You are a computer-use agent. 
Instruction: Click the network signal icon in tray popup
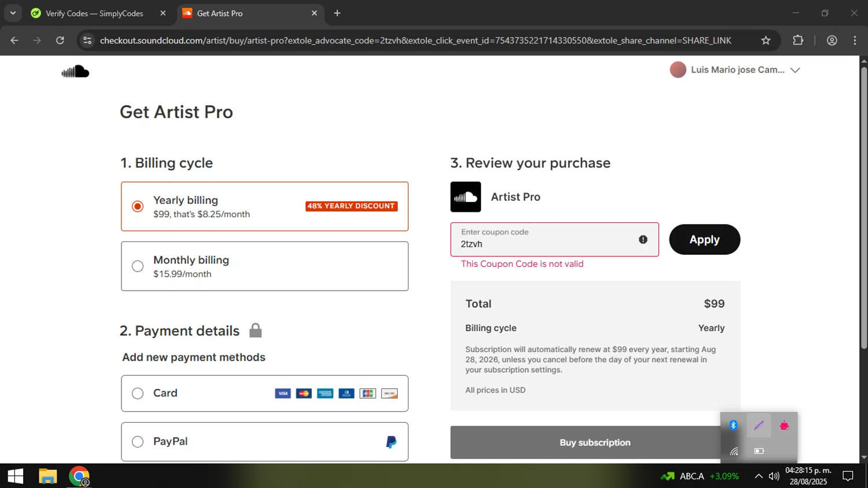click(733, 451)
